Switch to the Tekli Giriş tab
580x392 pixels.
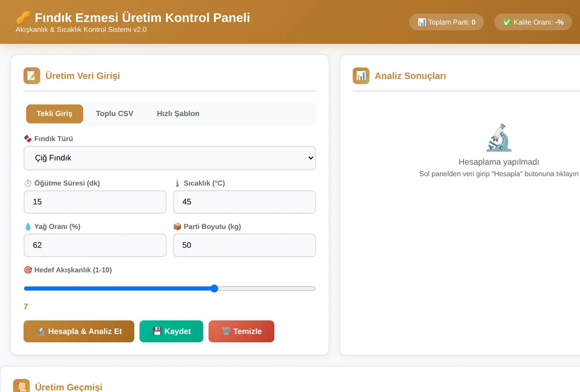click(x=55, y=114)
